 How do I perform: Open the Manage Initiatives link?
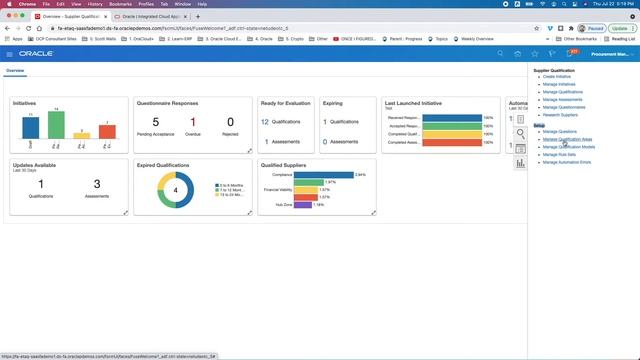[559, 84]
